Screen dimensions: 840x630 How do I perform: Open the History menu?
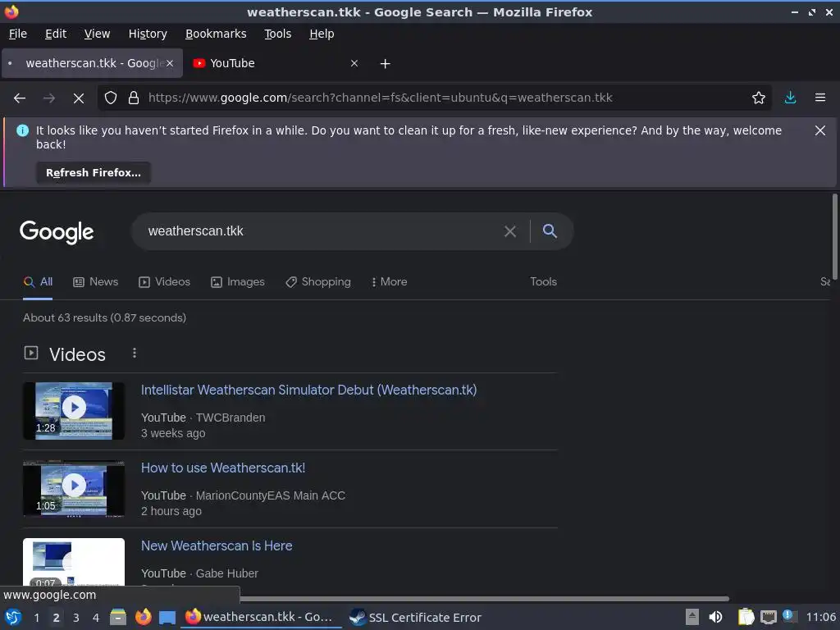click(x=148, y=34)
